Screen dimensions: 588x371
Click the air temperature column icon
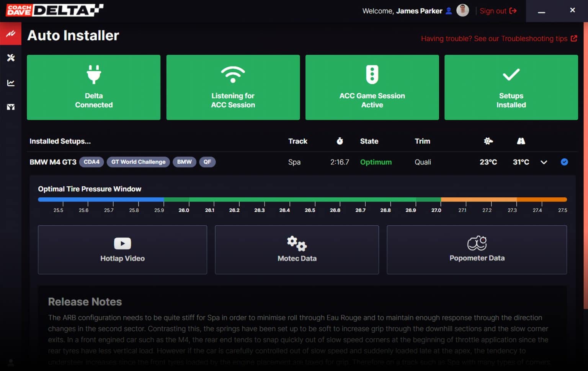point(488,141)
